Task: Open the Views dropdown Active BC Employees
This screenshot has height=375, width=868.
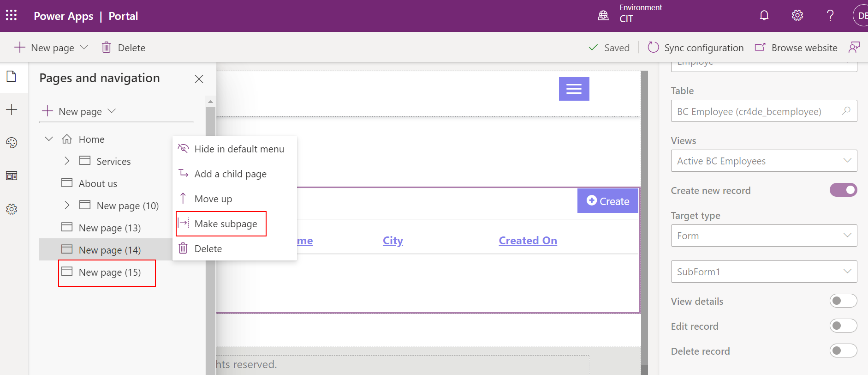Action: click(764, 161)
